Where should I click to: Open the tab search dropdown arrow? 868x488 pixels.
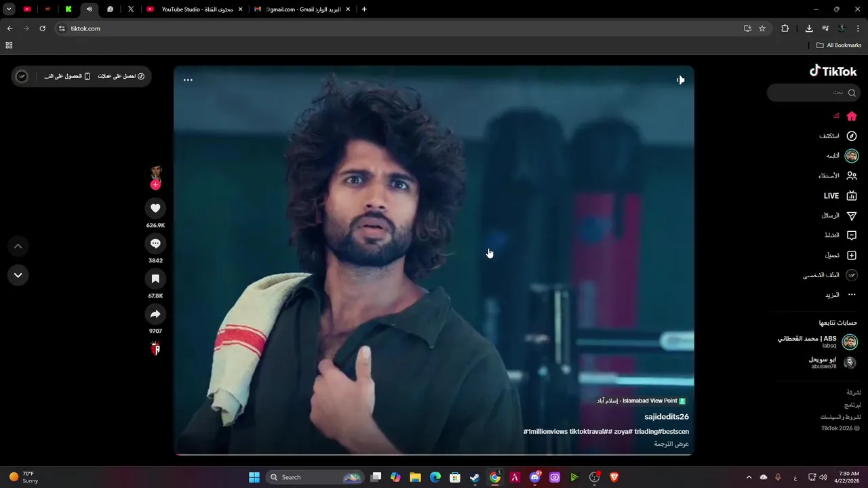9,9
